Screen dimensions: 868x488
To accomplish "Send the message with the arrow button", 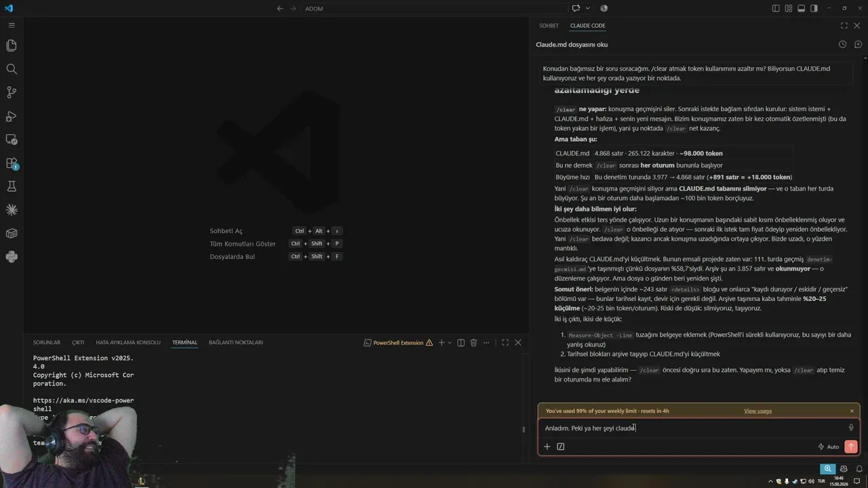I will click(851, 447).
